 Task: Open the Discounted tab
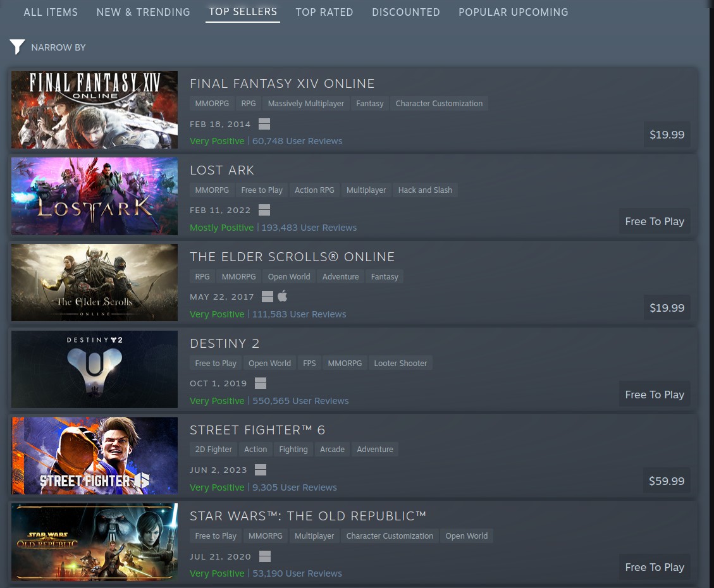point(406,12)
